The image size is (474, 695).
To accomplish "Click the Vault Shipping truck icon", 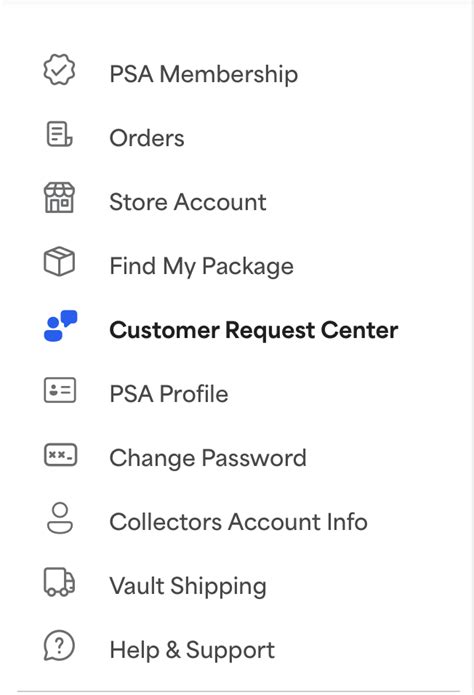I will pos(59,582).
